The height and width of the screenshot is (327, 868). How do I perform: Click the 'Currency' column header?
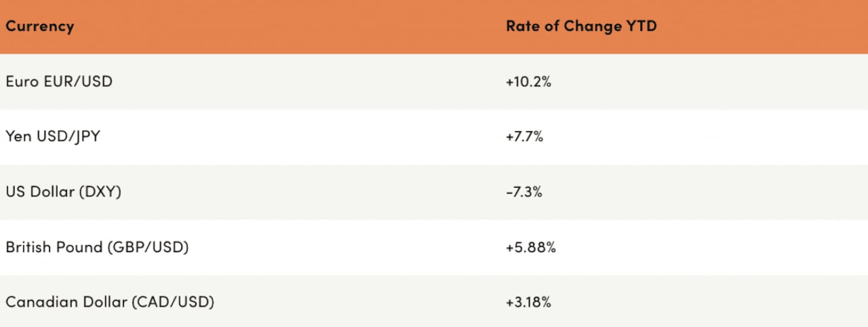[40, 27]
